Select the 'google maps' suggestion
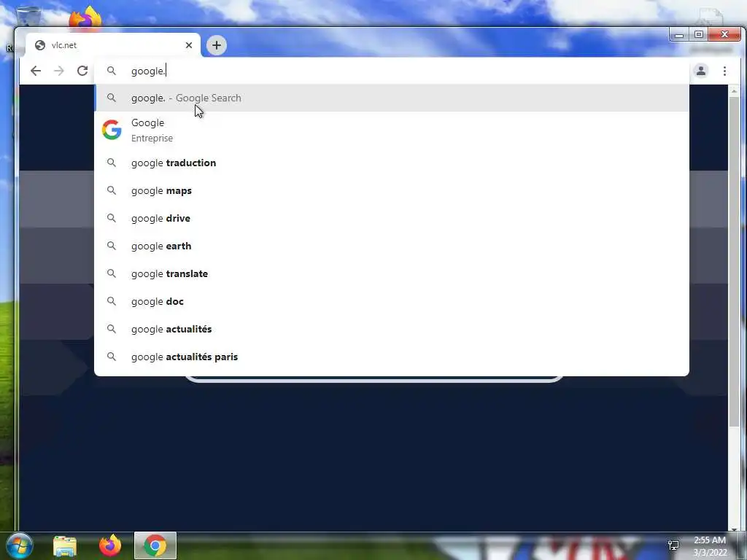Image resolution: width=747 pixels, height=560 pixels. pos(392,190)
